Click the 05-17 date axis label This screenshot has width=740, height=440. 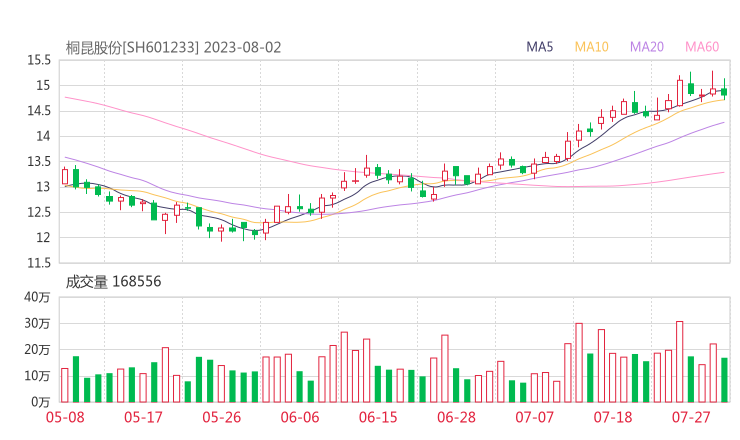click(143, 417)
